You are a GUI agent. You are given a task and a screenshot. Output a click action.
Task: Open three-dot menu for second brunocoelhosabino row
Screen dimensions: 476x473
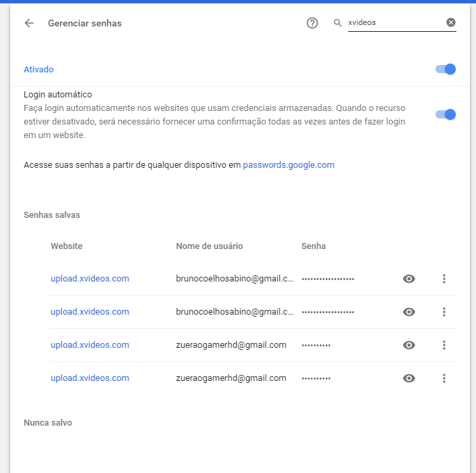(444, 312)
